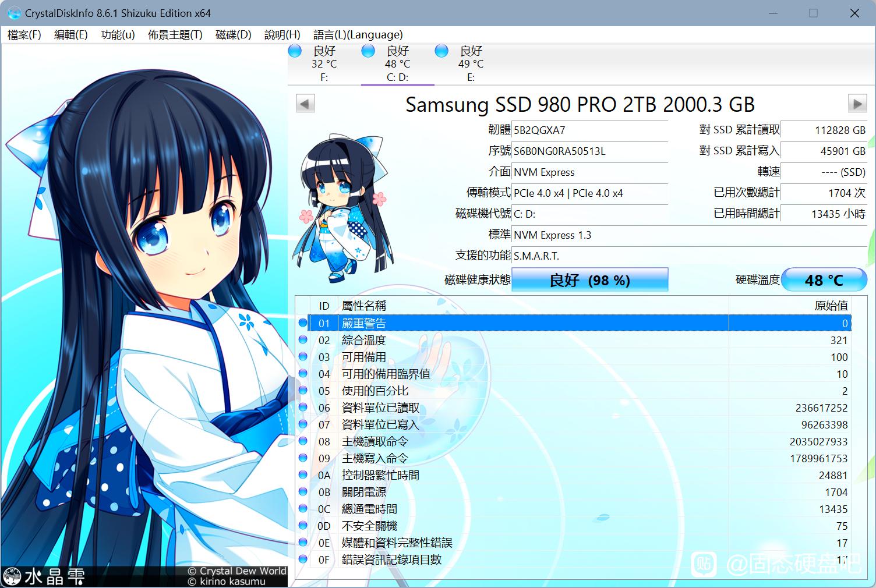The height and width of the screenshot is (588, 876).
Task: Click the blue status orb for F: drive
Action: [295, 51]
